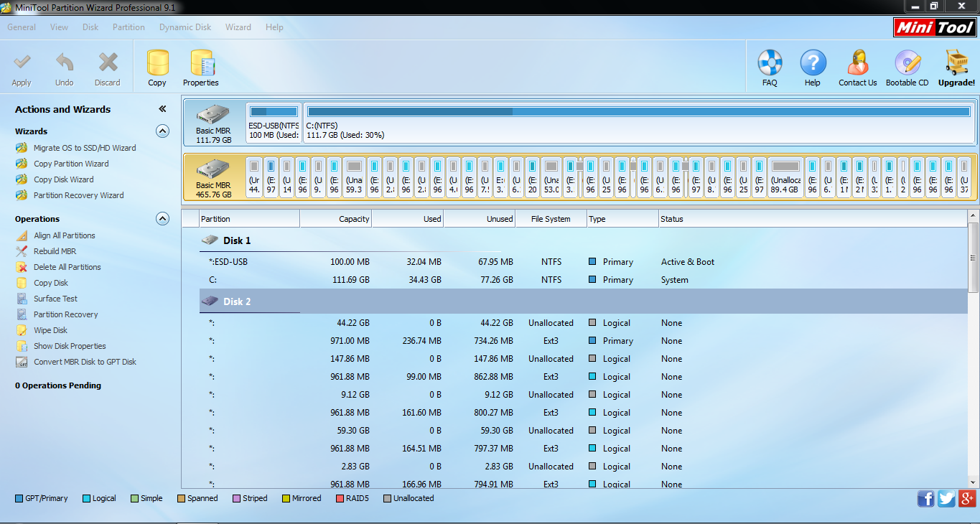
Task: Select the 971.00 MB Ext3 primary row
Action: (583, 341)
